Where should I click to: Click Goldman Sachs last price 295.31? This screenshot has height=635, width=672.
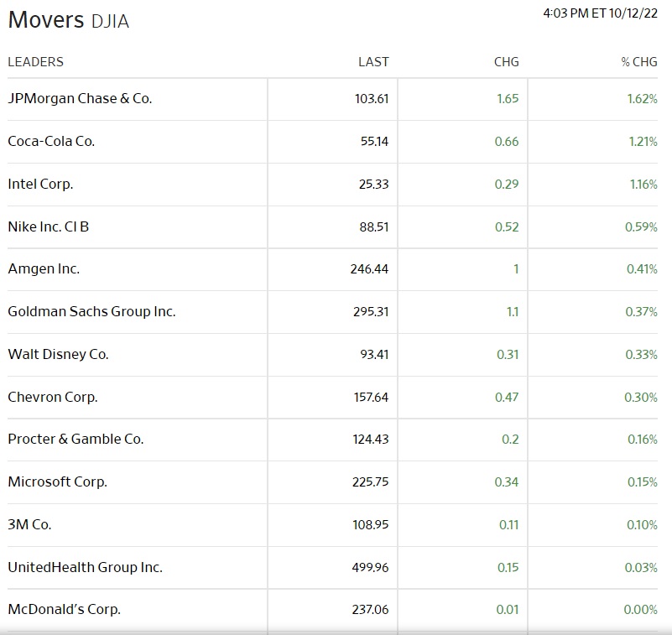point(371,311)
